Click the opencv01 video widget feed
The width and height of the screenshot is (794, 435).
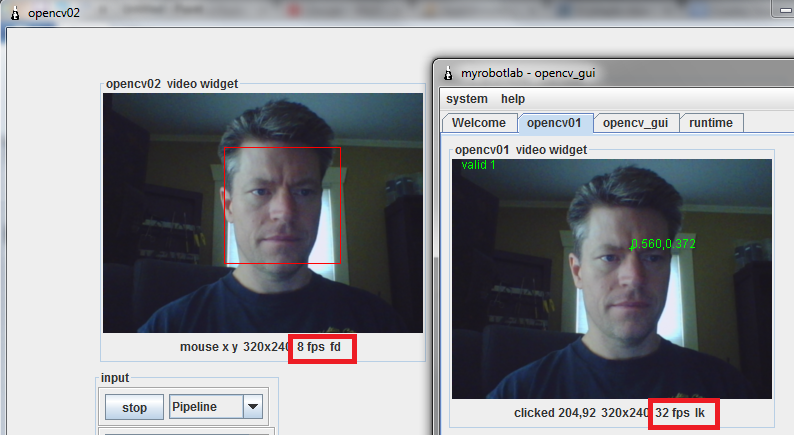point(612,279)
